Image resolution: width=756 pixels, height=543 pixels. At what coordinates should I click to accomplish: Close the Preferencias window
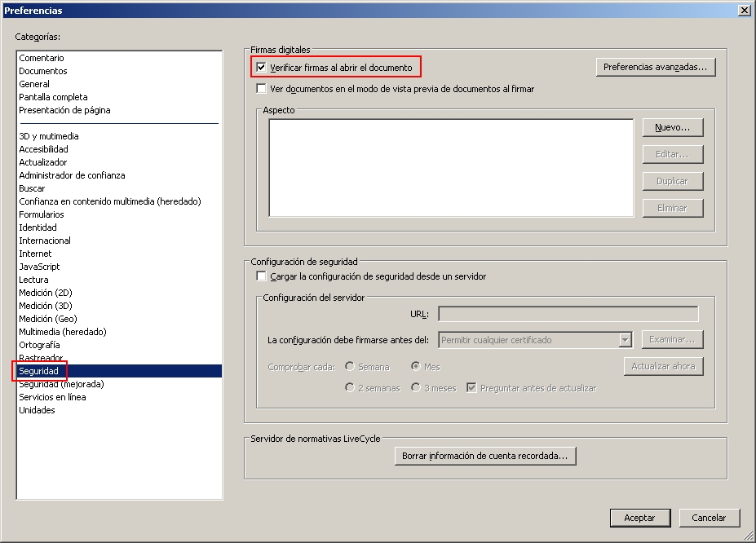744,11
